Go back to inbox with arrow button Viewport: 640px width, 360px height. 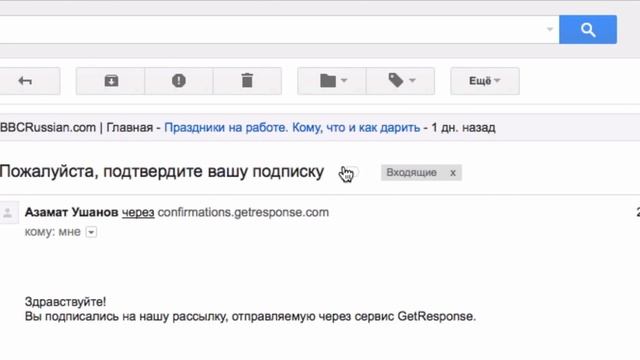[25, 81]
